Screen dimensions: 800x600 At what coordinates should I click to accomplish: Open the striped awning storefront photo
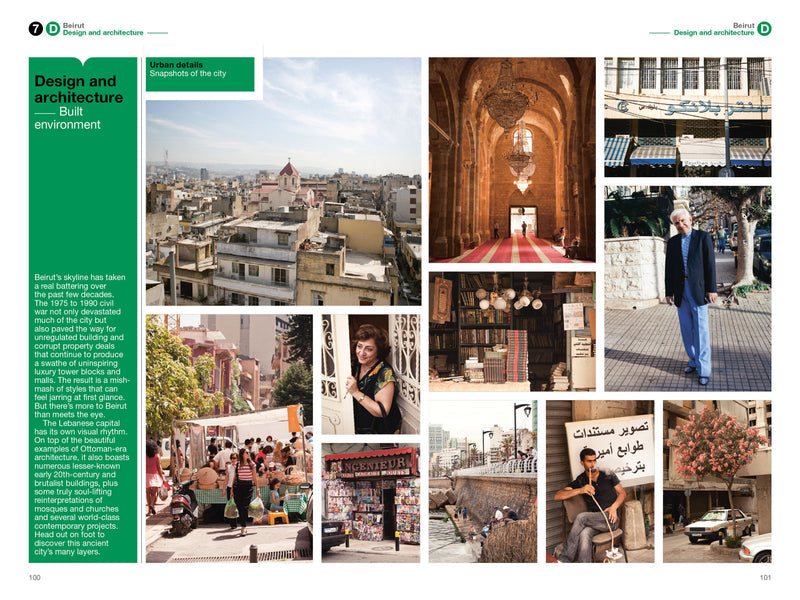[687, 117]
